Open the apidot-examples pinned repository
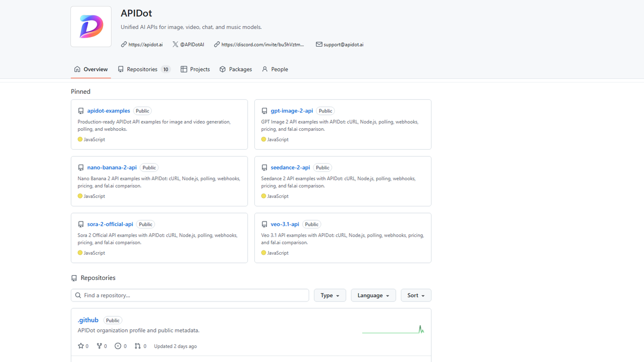Viewport: 644px width, 362px height. coord(108,111)
